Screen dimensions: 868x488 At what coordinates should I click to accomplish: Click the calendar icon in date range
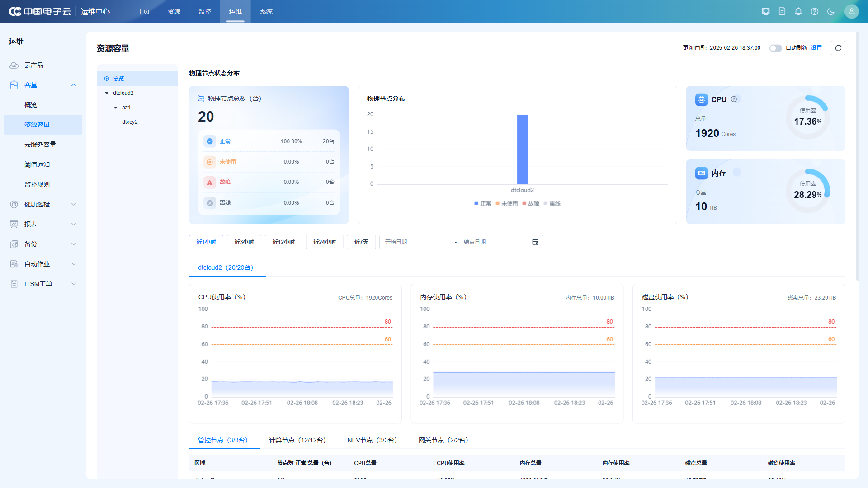pos(535,242)
